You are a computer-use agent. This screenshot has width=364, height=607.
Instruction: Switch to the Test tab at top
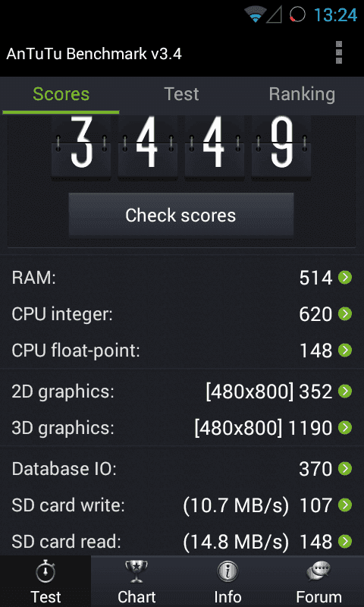[181, 94]
